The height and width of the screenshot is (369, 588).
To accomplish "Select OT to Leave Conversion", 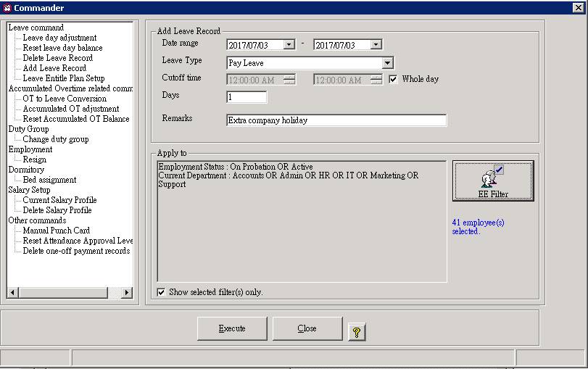I will (x=65, y=99).
